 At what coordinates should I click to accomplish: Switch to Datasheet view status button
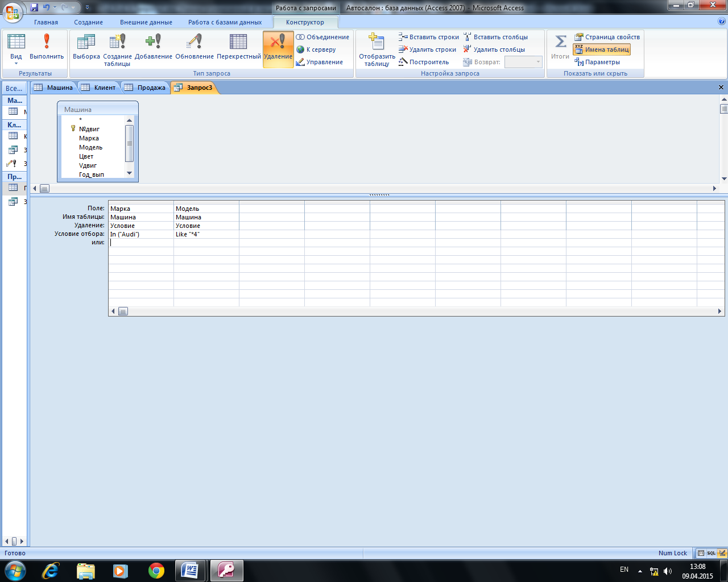tap(701, 553)
